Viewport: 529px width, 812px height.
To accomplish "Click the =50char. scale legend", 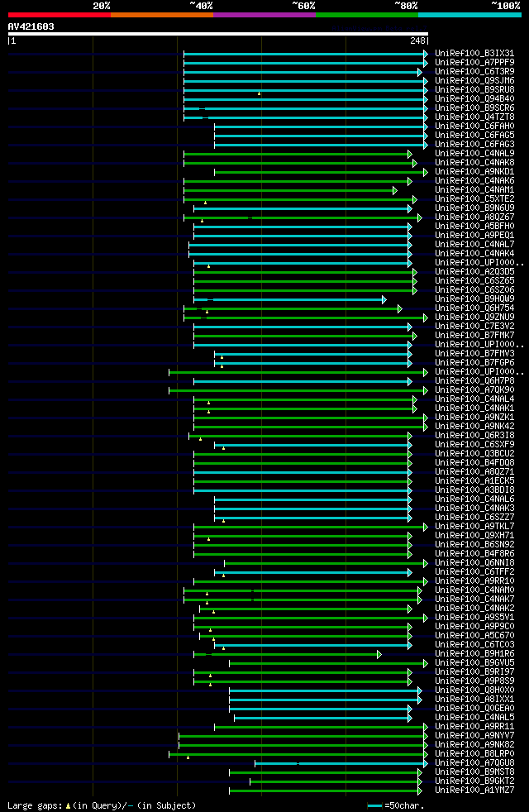I will coord(396,805).
